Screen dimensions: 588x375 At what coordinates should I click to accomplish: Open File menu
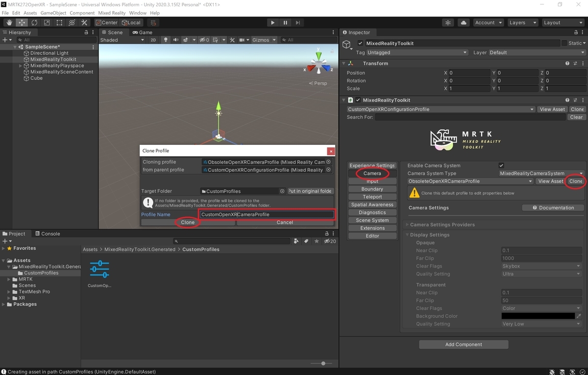pyautogui.click(x=5, y=13)
